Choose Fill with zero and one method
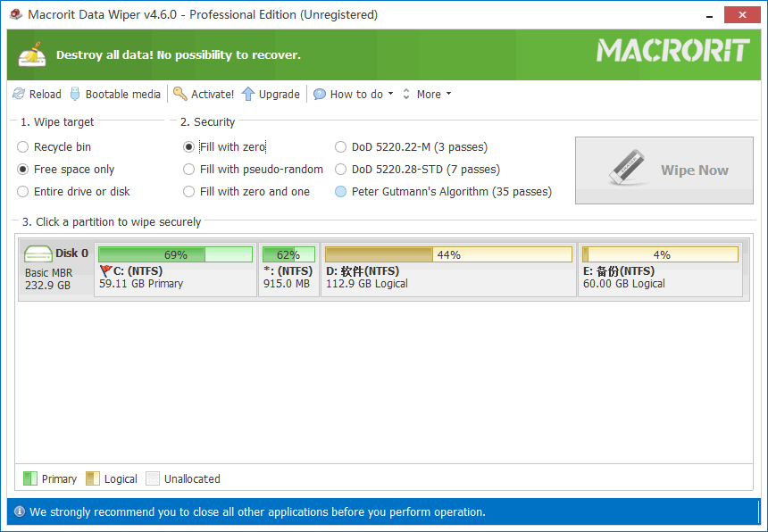Viewport: 768px width, 532px height. point(246,191)
